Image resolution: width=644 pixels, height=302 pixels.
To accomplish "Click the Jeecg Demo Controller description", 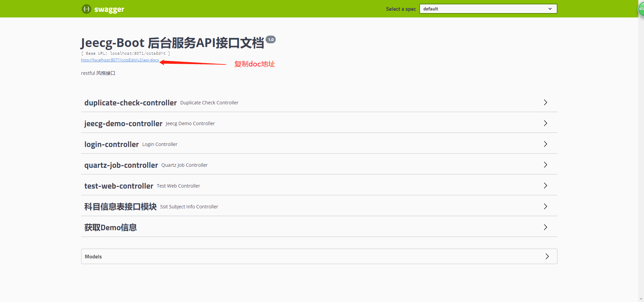I will pos(190,123).
